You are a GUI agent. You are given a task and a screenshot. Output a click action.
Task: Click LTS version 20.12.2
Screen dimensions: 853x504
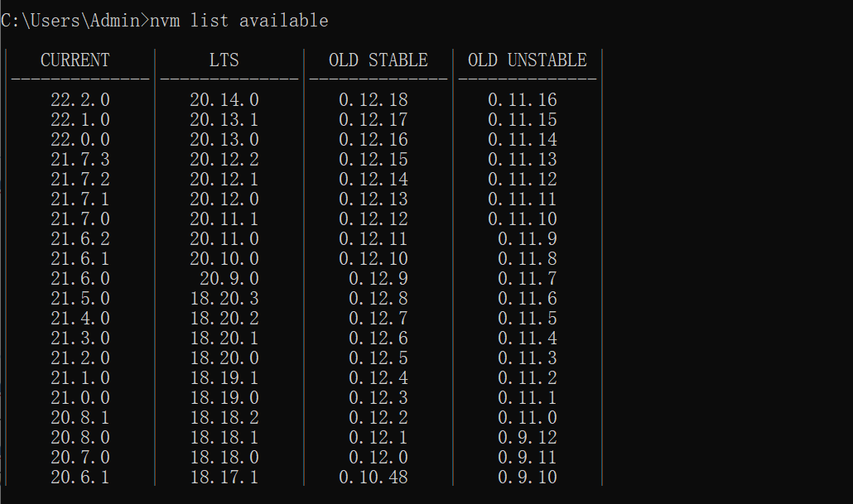click(224, 159)
